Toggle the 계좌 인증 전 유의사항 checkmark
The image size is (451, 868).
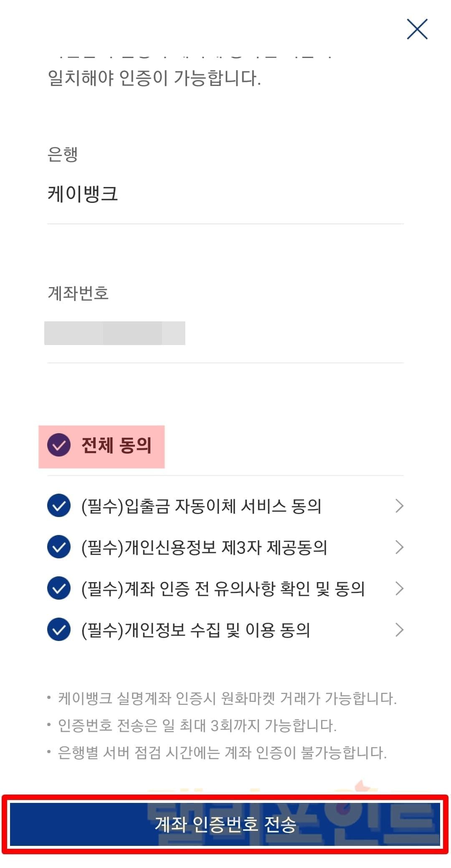coord(59,588)
